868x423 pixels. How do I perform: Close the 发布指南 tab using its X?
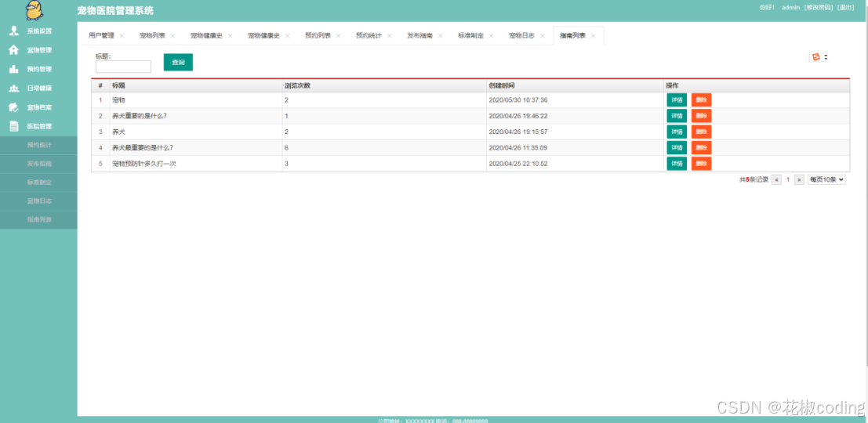[x=440, y=35]
